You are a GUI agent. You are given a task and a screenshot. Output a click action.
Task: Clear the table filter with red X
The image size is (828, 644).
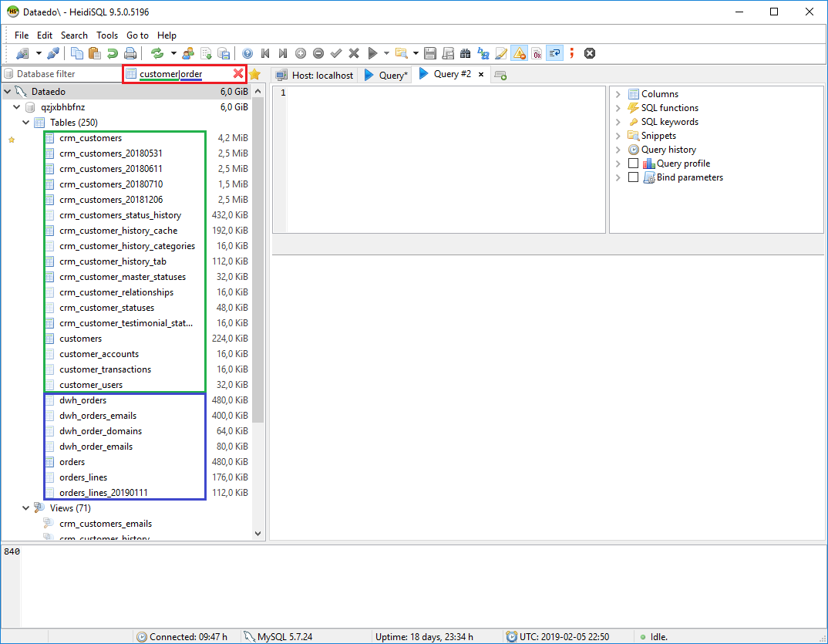click(x=238, y=74)
